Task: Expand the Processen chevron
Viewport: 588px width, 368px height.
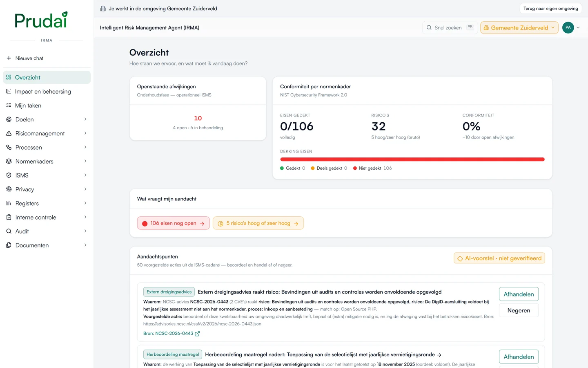Action: (85, 147)
